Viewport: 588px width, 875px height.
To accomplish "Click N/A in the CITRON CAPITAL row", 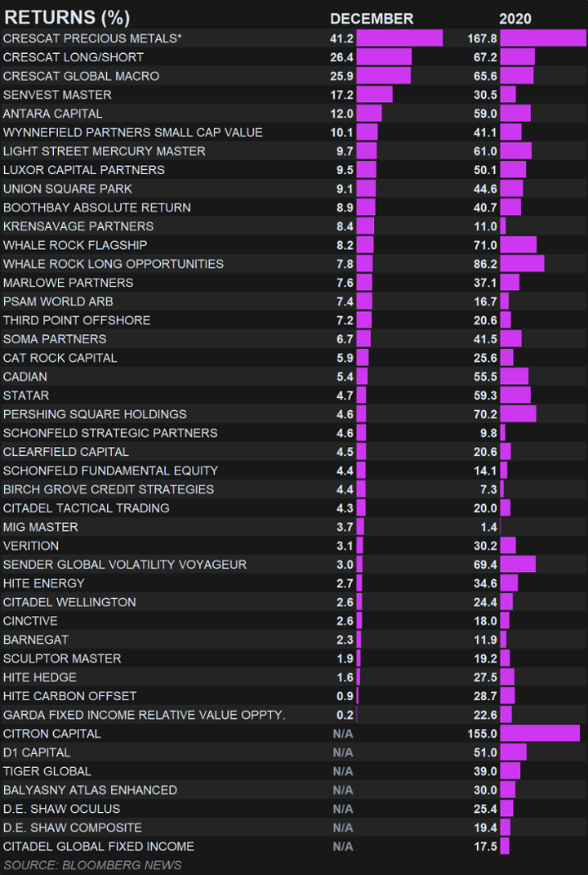I will [x=343, y=734].
